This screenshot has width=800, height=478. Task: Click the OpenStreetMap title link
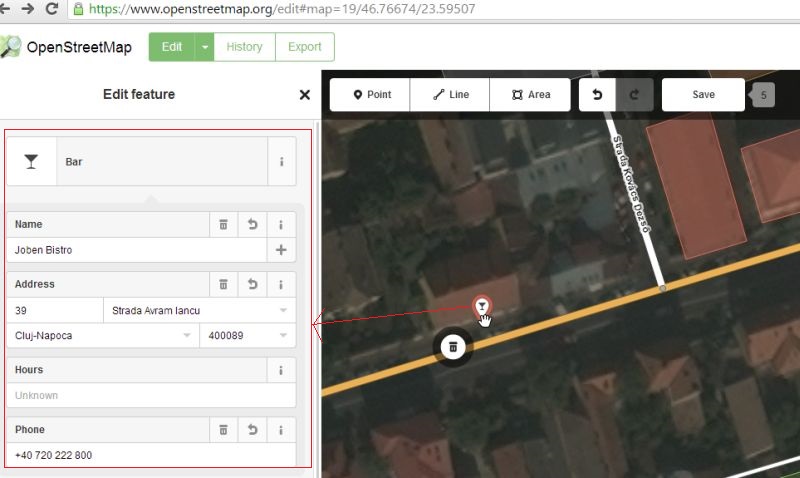coord(79,47)
